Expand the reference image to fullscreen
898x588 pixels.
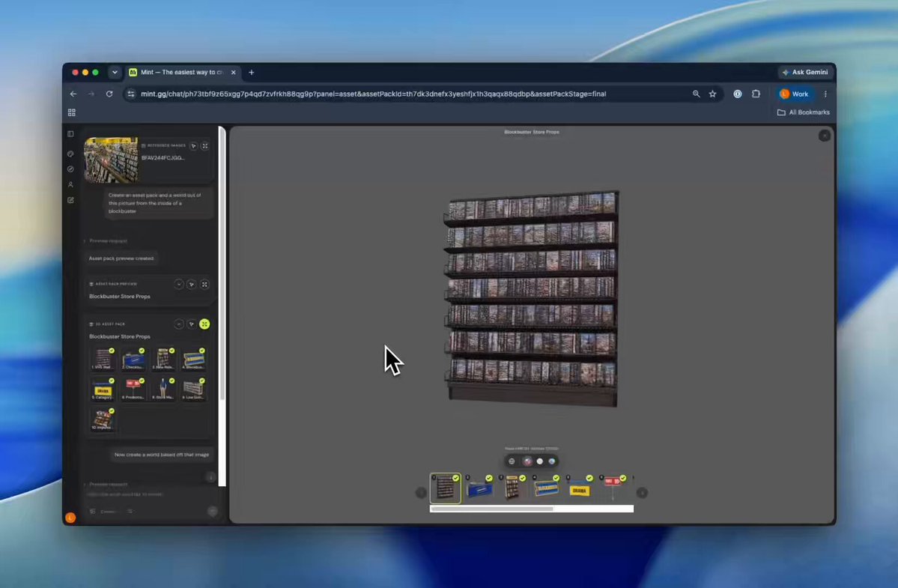click(x=205, y=146)
